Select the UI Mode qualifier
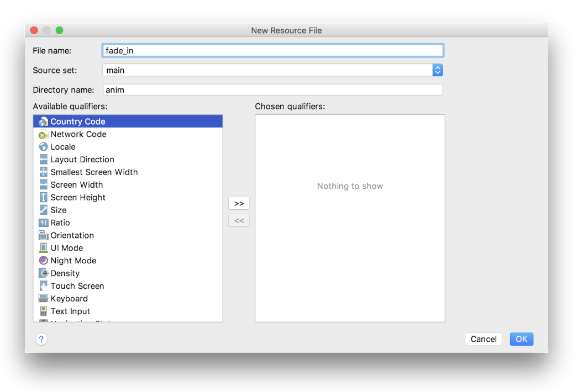This screenshot has height=392, width=578. [x=66, y=248]
